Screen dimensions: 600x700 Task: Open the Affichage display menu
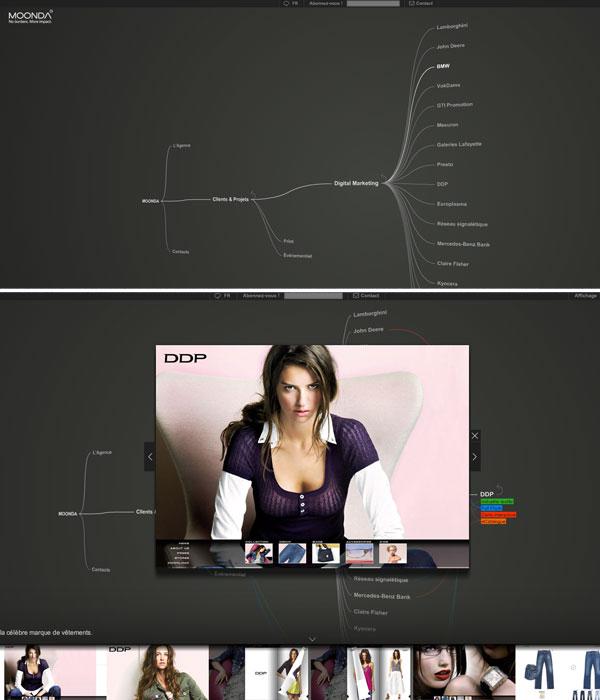(585, 296)
